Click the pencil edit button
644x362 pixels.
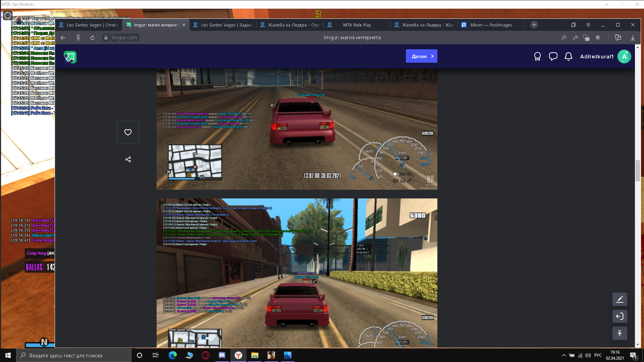point(619,300)
